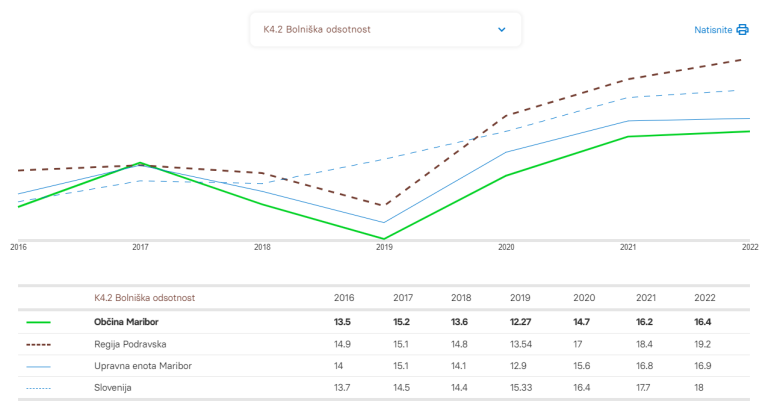Screen dimensions: 768x407
Task: Select the Regija Podravska row label
Action: pyautogui.click(x=129, y=344)
